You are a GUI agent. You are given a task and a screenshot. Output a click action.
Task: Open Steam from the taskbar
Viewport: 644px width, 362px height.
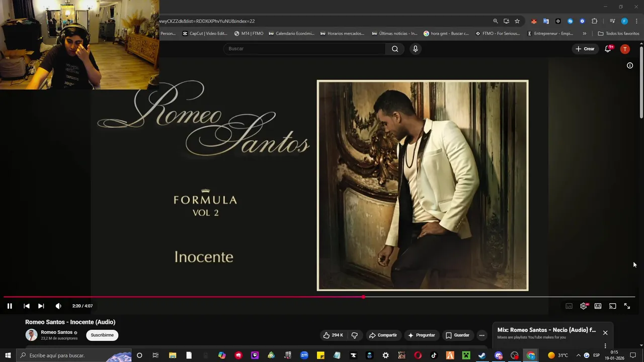click(x=482, y=355)
